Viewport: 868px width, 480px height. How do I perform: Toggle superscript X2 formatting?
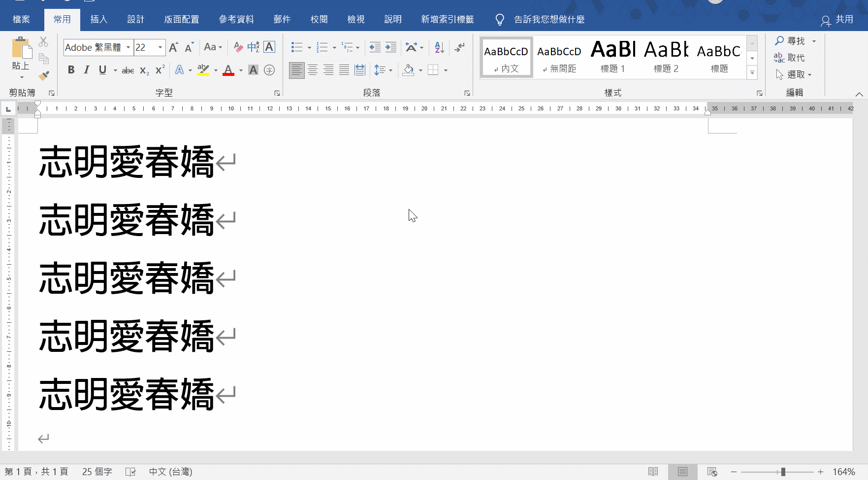(160, 70)
